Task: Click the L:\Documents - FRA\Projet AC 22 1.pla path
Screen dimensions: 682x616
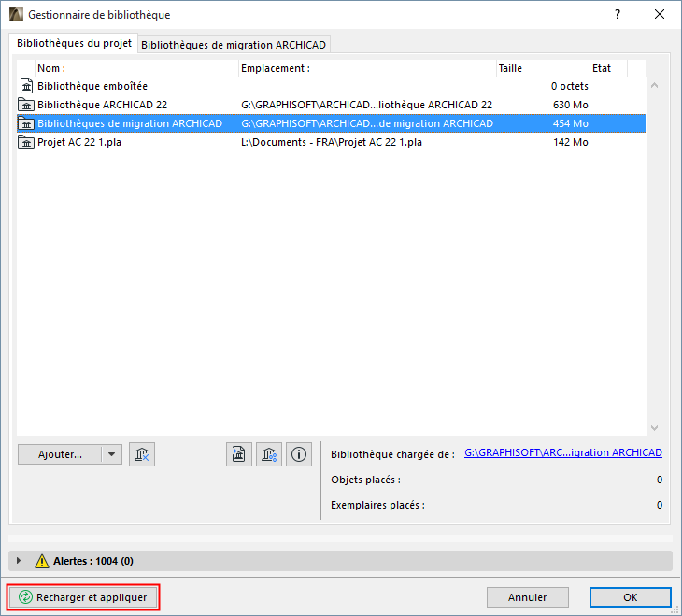Action: point(332,142)
